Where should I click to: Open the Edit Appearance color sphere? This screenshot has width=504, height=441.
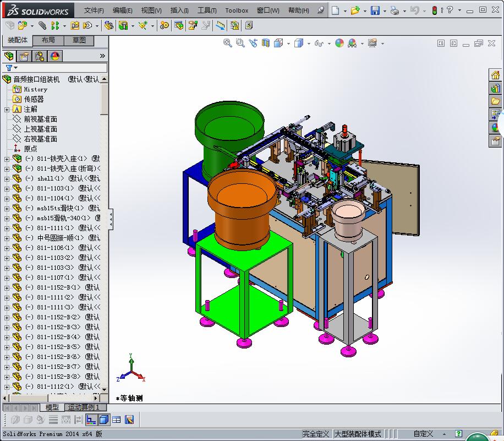click(339, 43)
